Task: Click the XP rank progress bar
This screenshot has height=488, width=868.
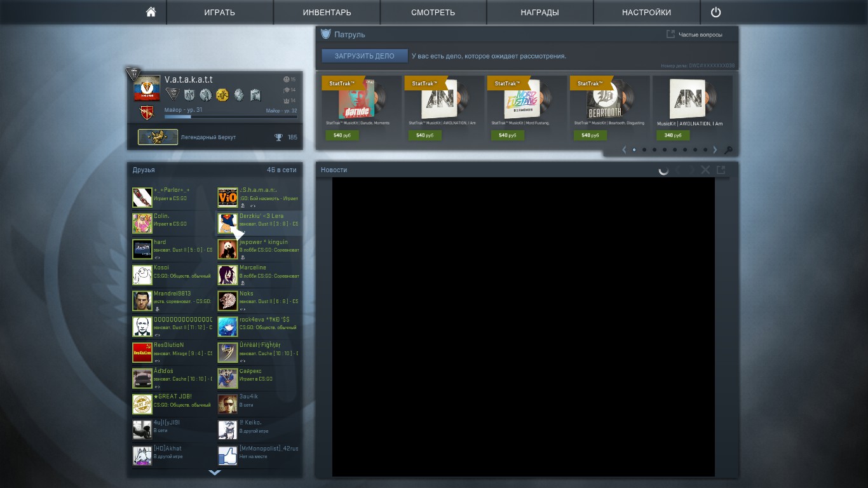Action: [231, 117]
